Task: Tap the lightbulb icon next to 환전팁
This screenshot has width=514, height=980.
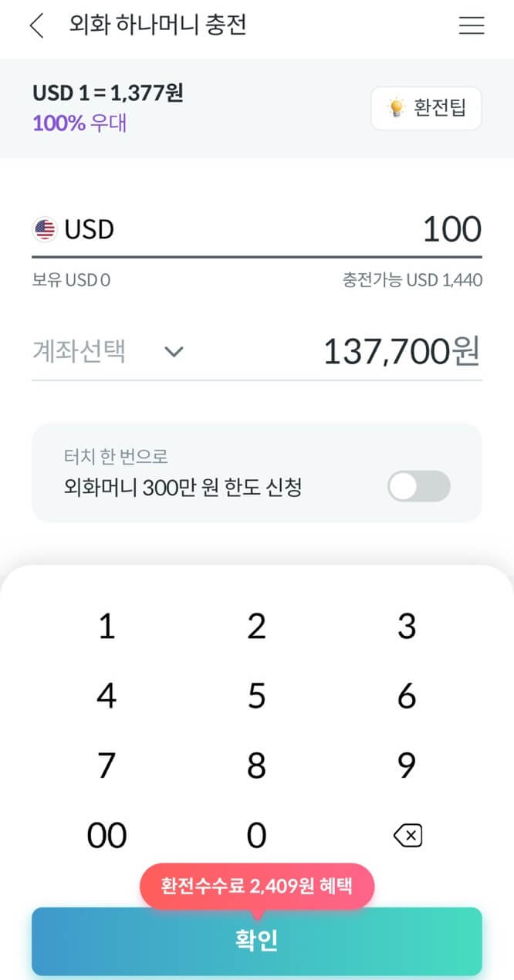Action: click(x=396, y=108)
